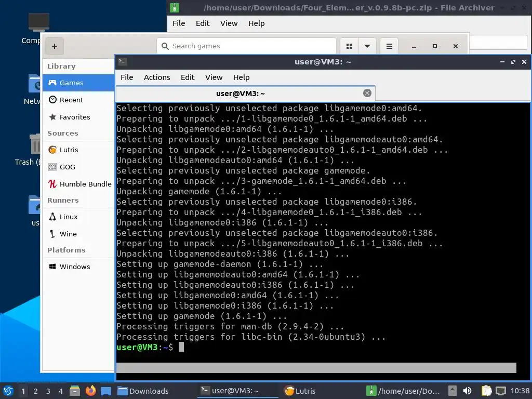
Task: Add a game with the plus button in Lutris
Action: click(54, 46)
